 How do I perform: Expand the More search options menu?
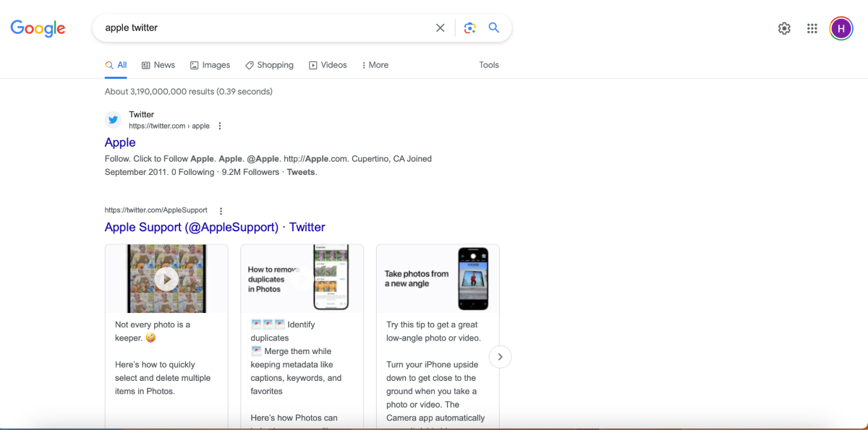pyautogui.click(x=375, y=65)
